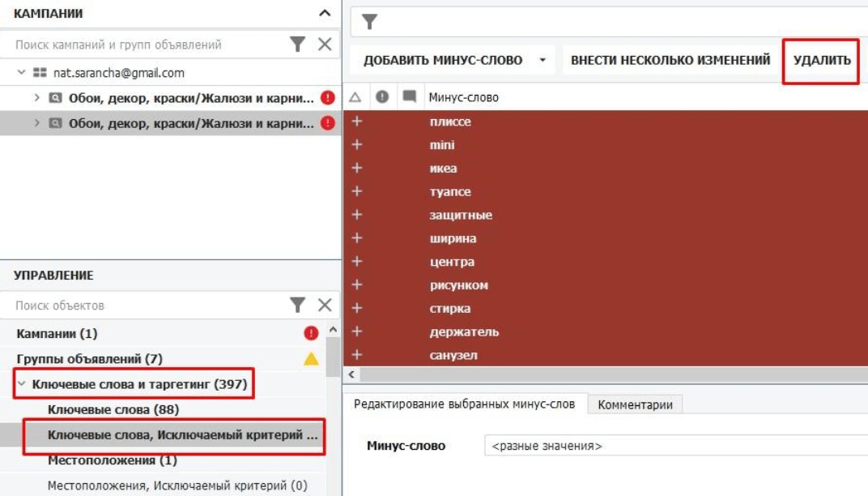Click Внести несколько изменений button
The image size is (868, 496).
point(670,60)
